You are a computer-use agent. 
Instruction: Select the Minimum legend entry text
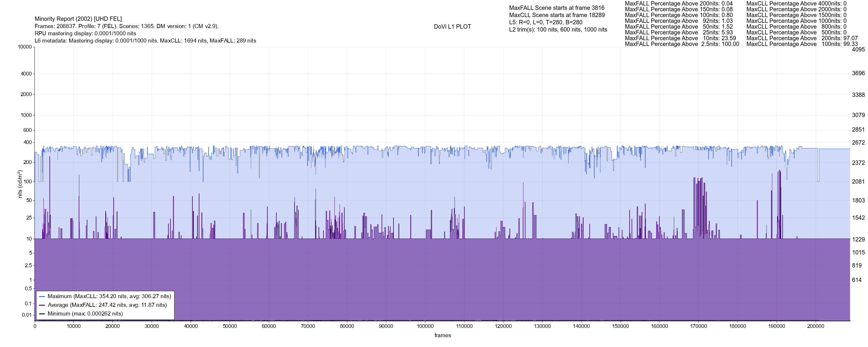click(85, 314)
